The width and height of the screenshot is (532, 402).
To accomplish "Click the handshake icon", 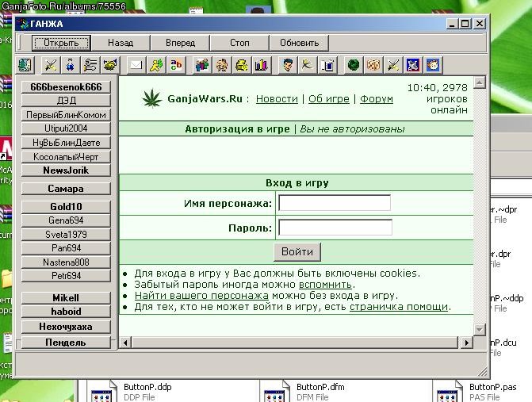I will (x=110, y=65).
